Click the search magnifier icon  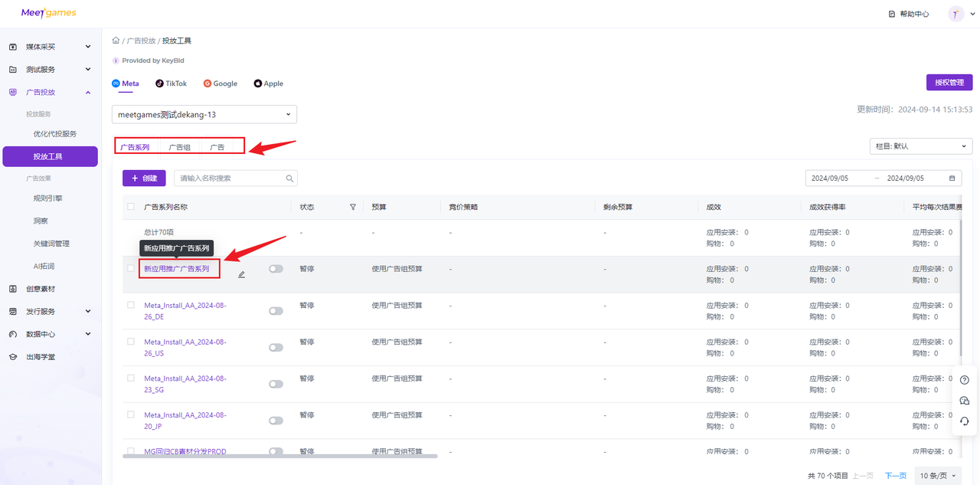click(290, 179)
